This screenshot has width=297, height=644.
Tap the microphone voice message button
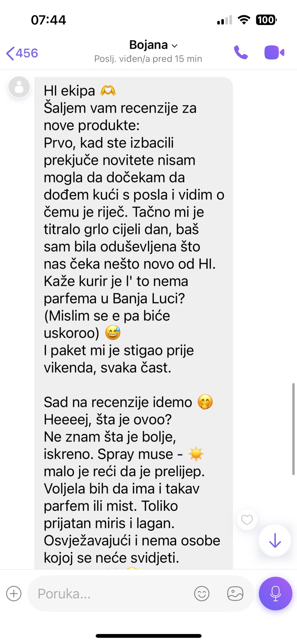pos(275,593)
